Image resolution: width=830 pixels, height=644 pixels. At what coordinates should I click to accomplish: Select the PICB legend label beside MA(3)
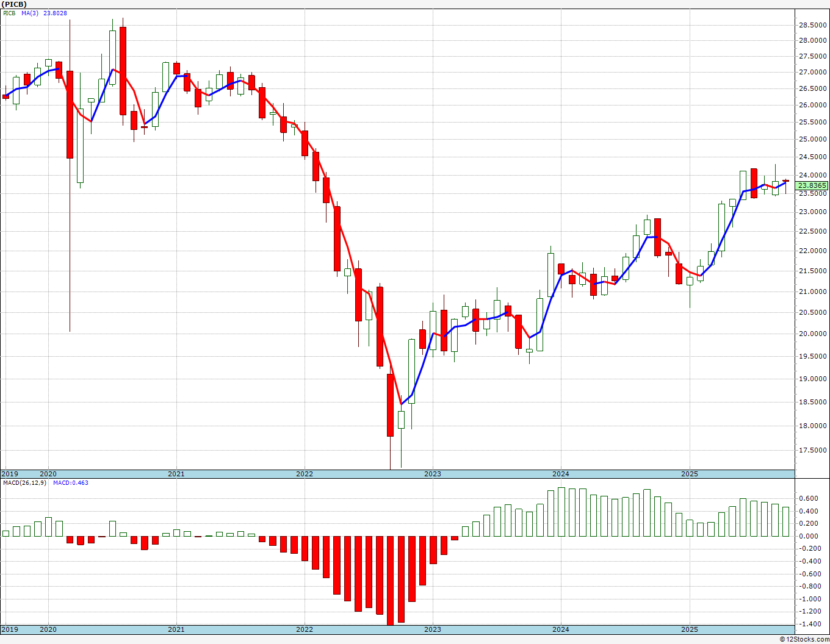9,13
